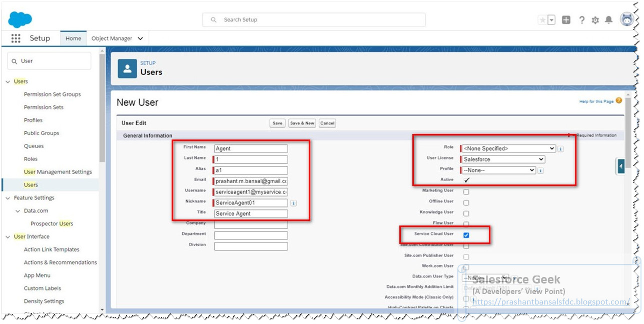644x324 pixels.
Task: Collapse the User Interface section
Action: click(8, 237)
